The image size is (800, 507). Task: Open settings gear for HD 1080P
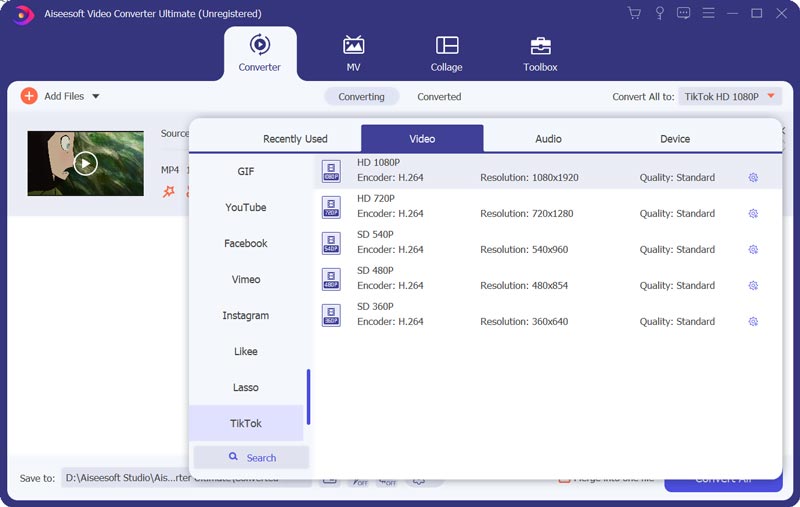point(753,178)
